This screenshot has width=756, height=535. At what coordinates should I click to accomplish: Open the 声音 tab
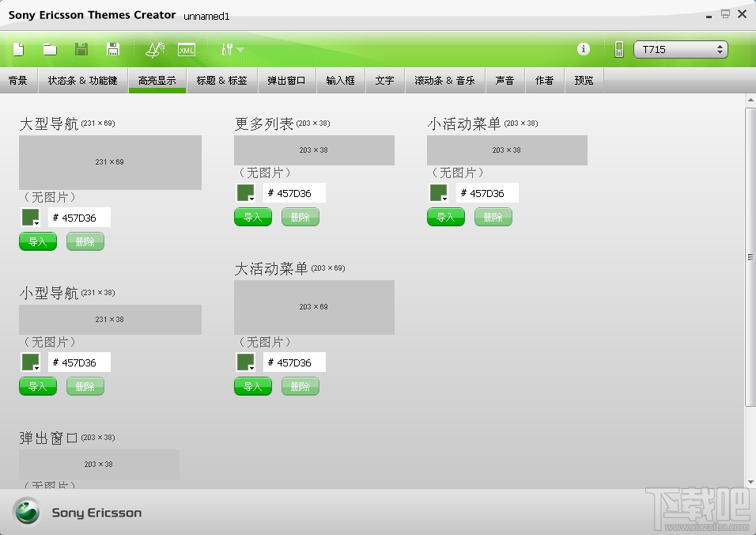(505, 81)
